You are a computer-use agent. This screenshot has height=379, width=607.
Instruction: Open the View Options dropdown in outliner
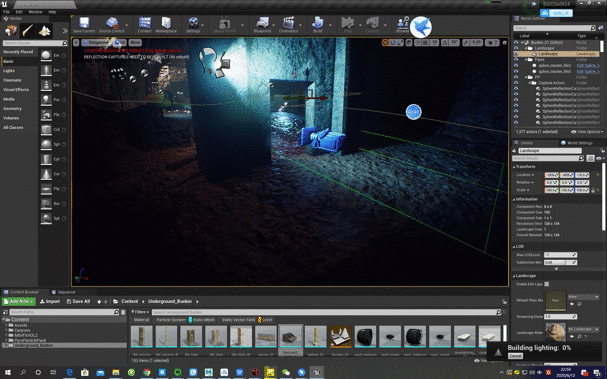coord(587,132)
